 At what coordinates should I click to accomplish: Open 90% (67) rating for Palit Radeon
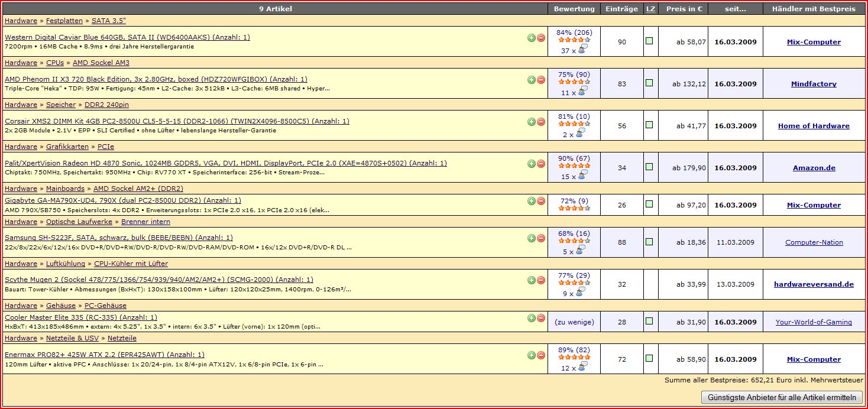(x=574, y=158)
